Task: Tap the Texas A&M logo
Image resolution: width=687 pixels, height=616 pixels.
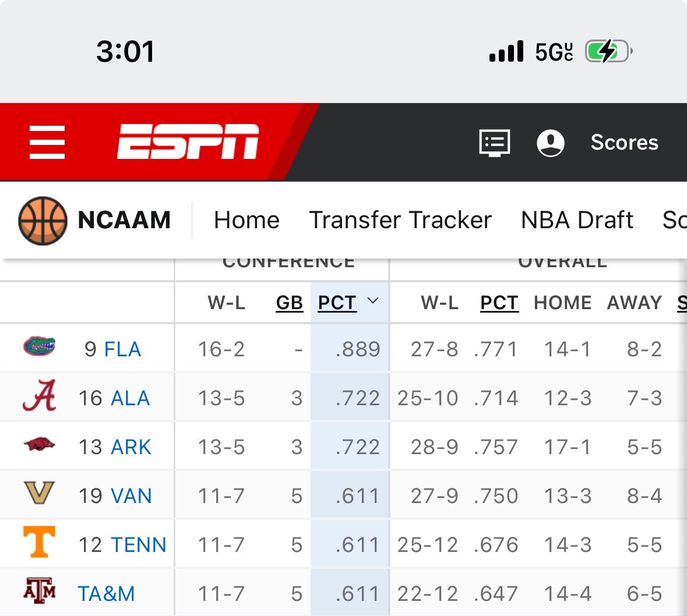Action: (x=39, y=590)
